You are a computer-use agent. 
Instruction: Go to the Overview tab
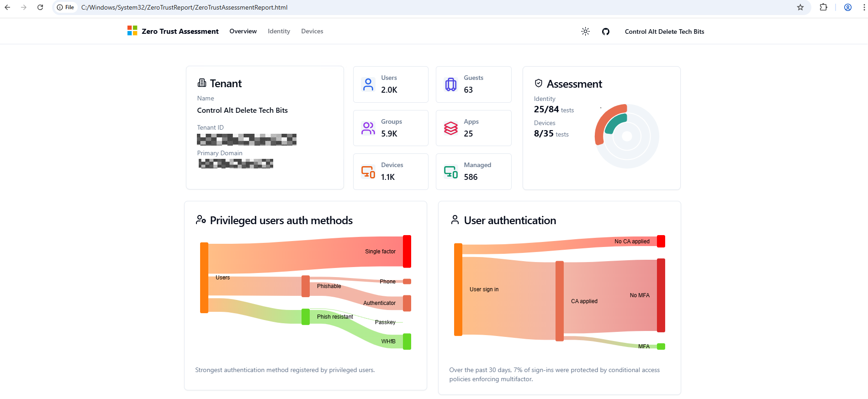pos(243,31)
